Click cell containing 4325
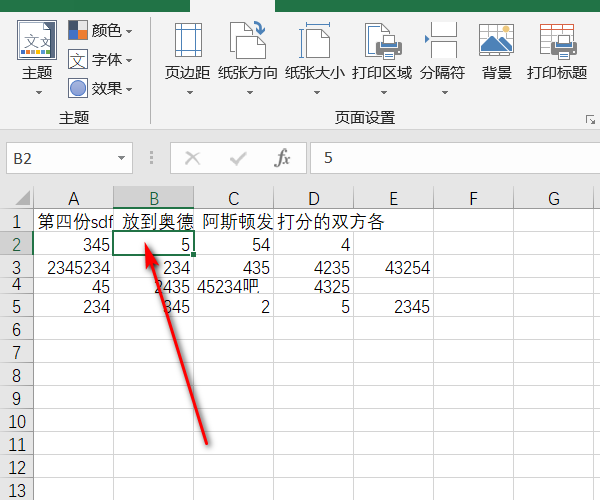 click(x=313, y=286)
